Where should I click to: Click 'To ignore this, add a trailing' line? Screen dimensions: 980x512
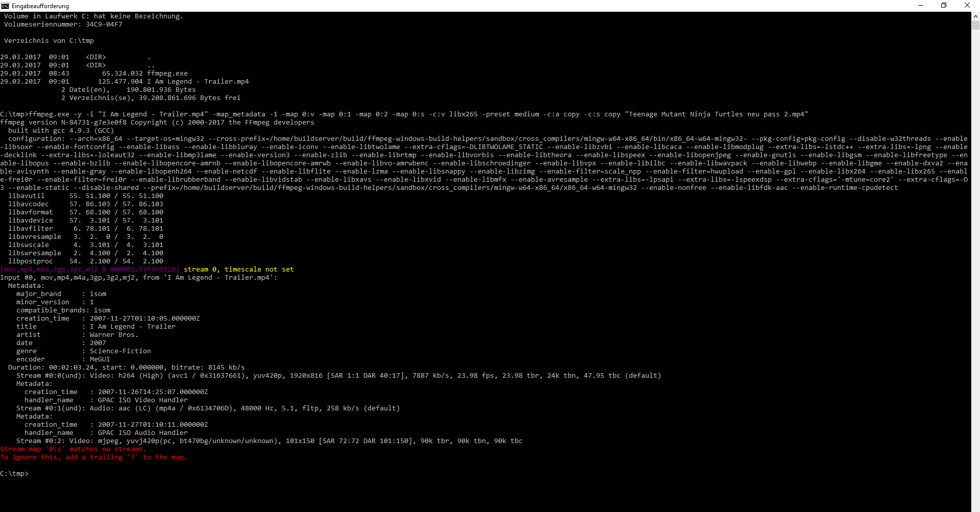(94, 457)
